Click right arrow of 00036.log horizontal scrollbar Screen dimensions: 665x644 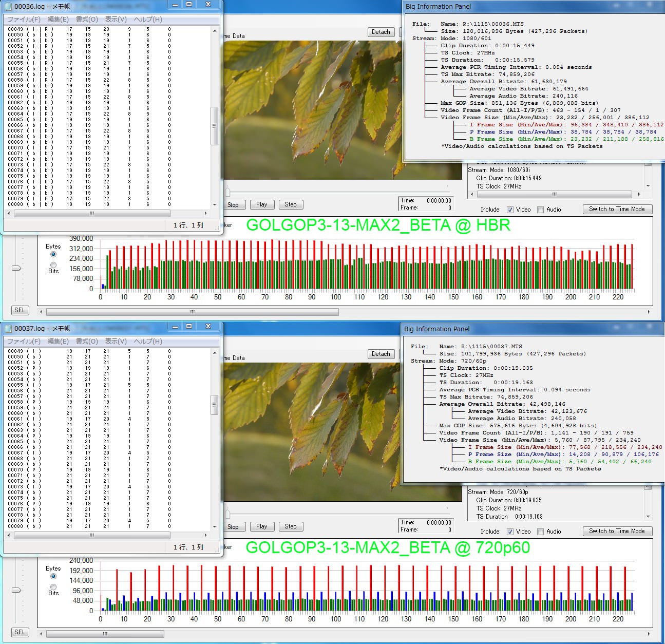206,213
